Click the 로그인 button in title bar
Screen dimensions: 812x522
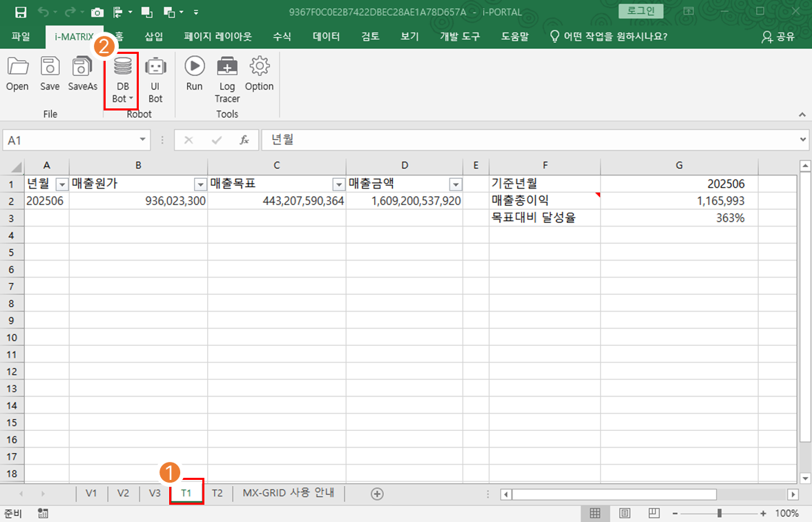641,12
